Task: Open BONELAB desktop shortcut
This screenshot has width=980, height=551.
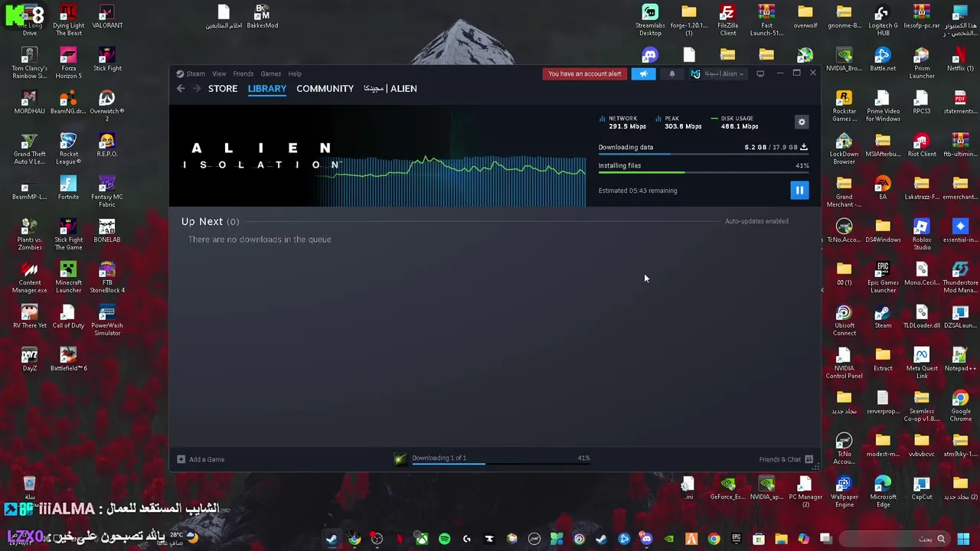Action: tap(107, 230)
